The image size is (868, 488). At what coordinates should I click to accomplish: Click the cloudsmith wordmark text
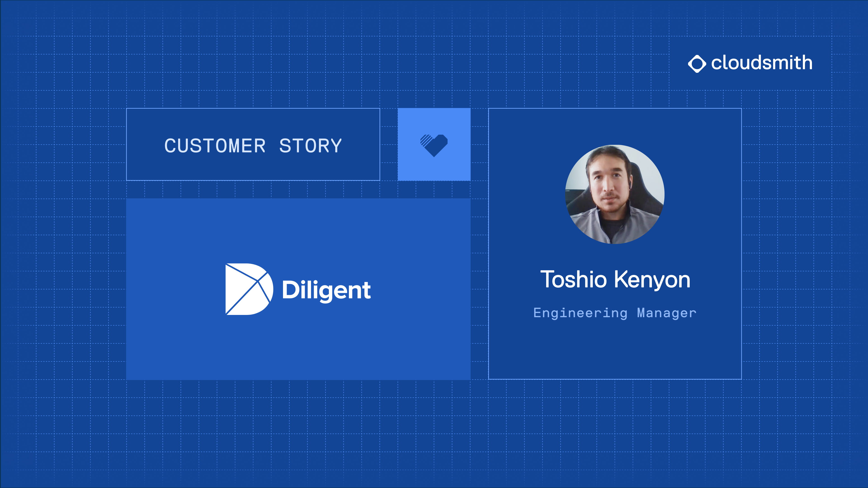[x=762, y=63]
